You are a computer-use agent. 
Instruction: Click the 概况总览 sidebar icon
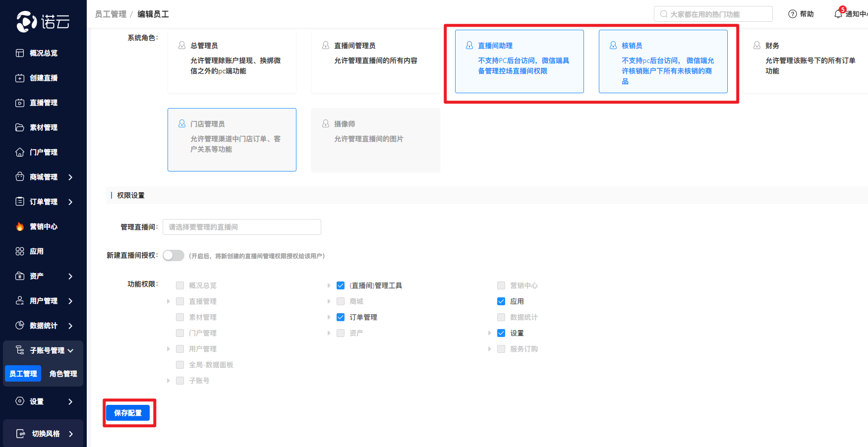tap(20, 53)
